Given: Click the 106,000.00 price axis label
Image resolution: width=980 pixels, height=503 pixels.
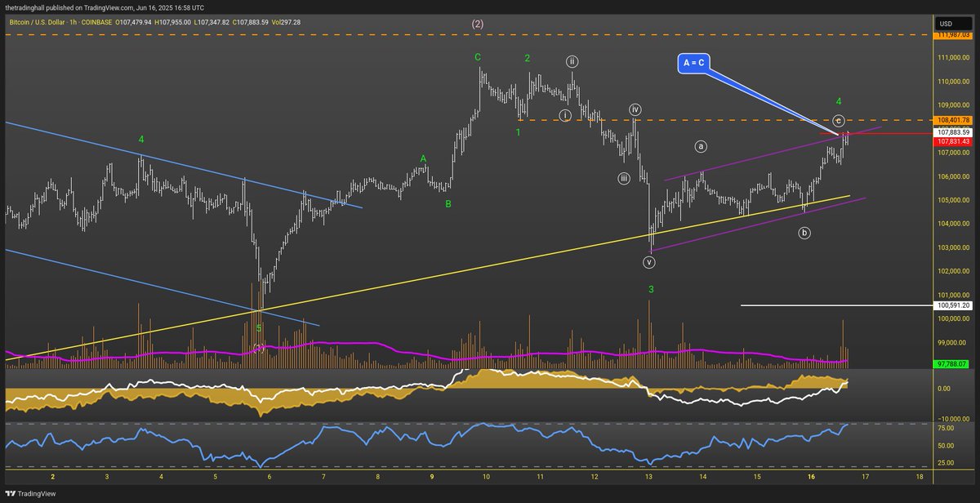Looking at the screenshot, I should click(x=953, y=176).
